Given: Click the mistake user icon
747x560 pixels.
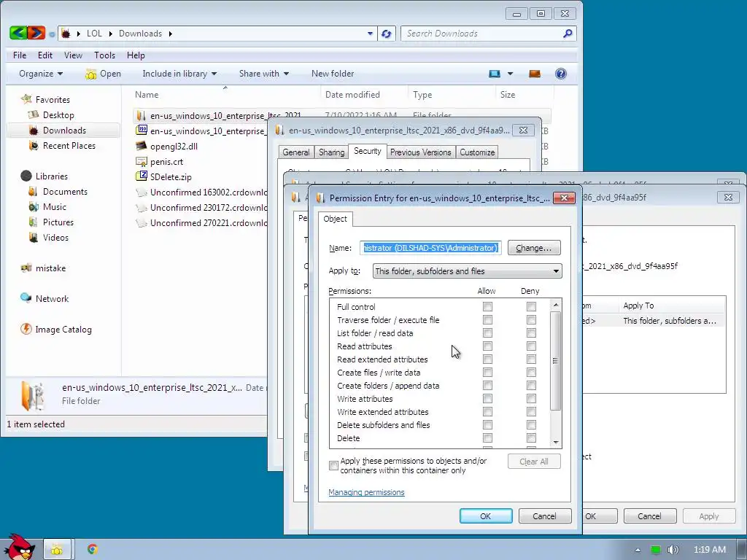Looking at the screenshot, I should (x=26, y=268).
